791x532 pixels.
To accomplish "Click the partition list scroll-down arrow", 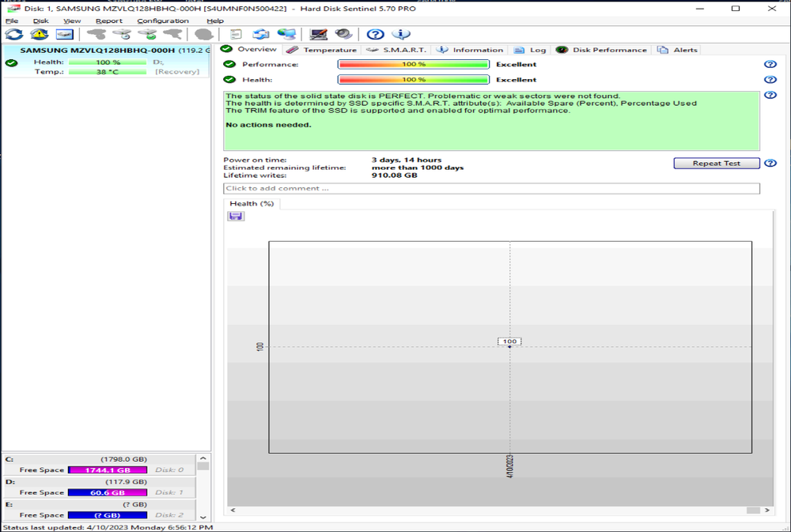I will click(203, 518).
